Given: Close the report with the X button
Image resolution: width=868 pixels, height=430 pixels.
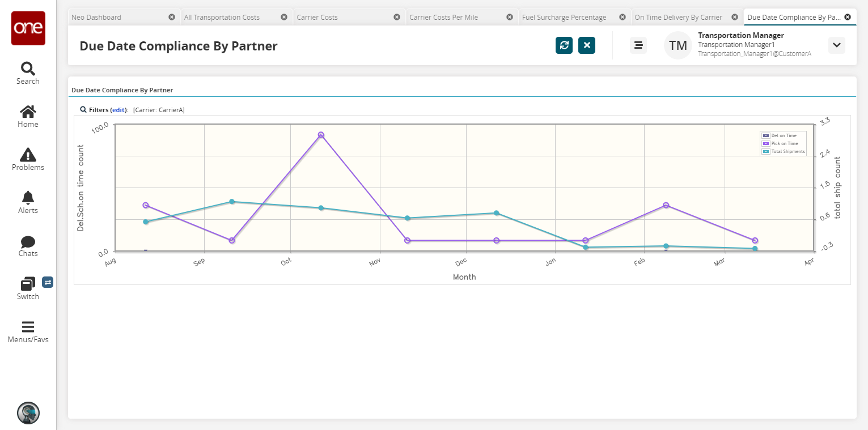Looking at the screenshot, I should (587, 45).
